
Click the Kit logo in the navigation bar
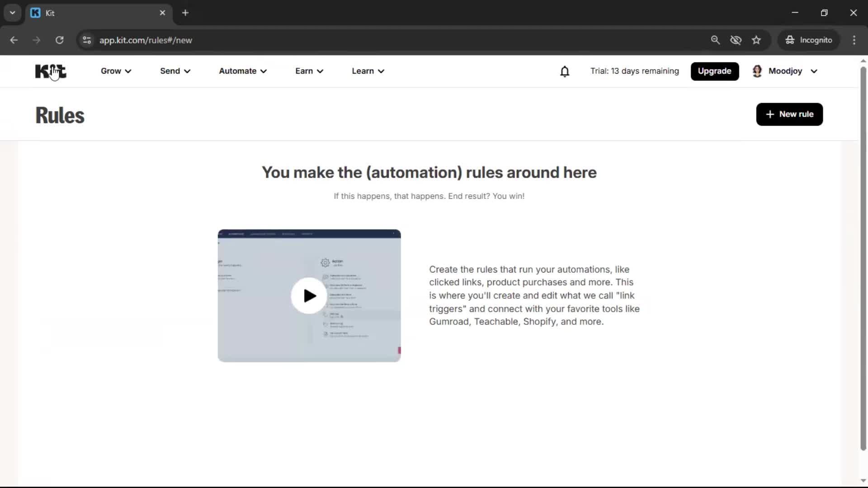50,71
